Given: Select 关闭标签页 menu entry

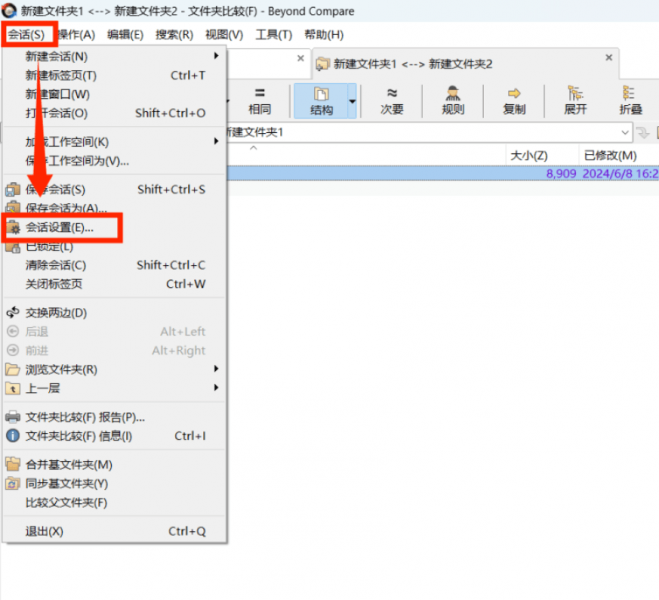Looking at the screenshot, I should (x=114, y=284).
